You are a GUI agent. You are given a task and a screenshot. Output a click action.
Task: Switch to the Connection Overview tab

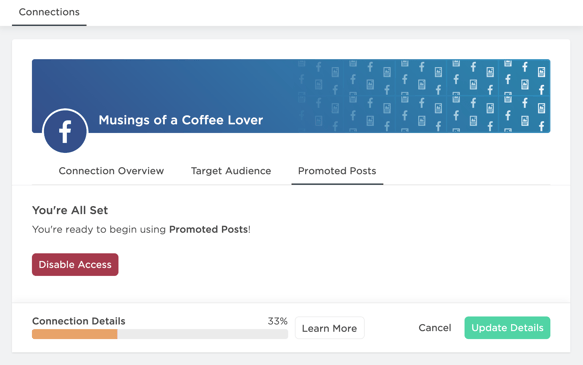point(111,171)
